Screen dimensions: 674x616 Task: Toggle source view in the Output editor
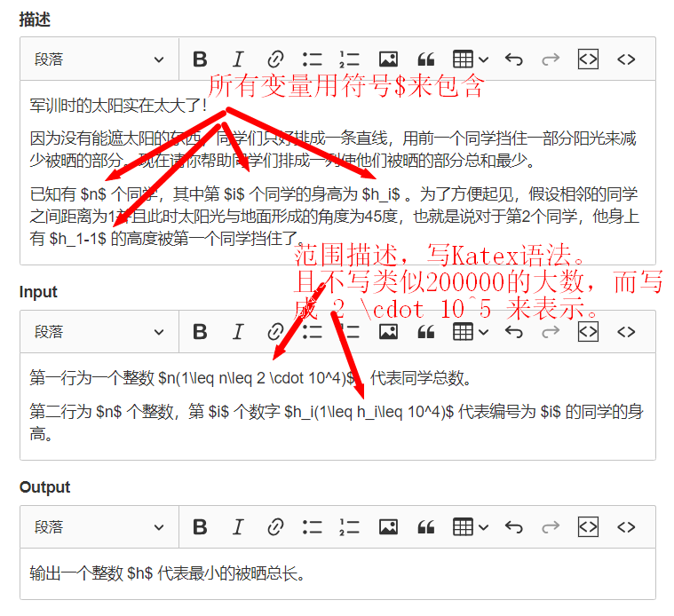click(626, 527)
